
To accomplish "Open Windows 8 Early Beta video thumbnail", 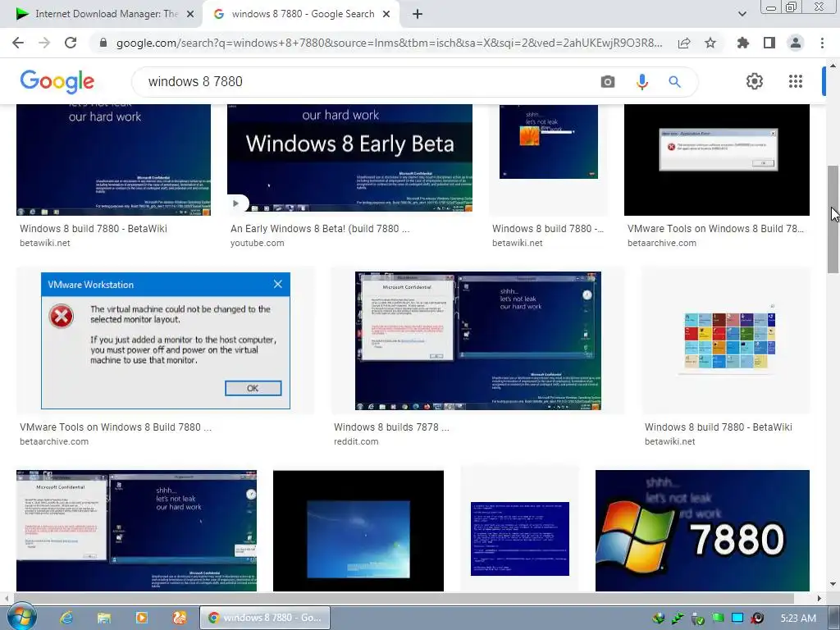I will [349, 158].
